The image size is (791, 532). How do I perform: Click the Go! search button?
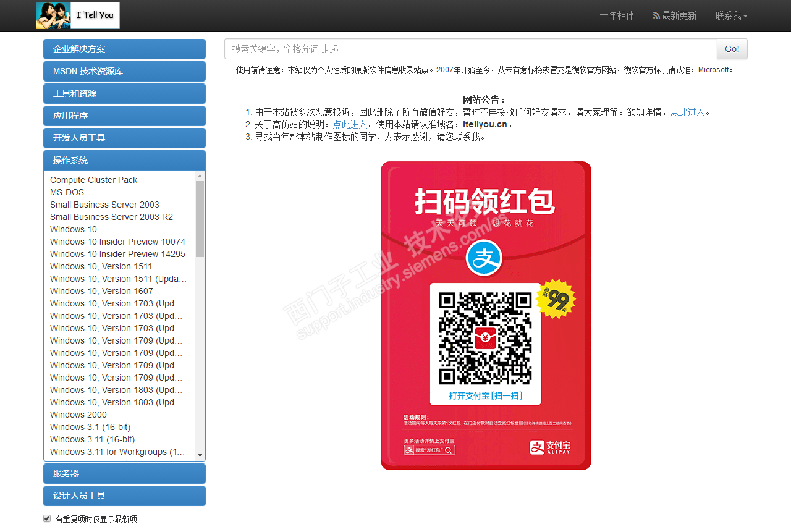732,49
